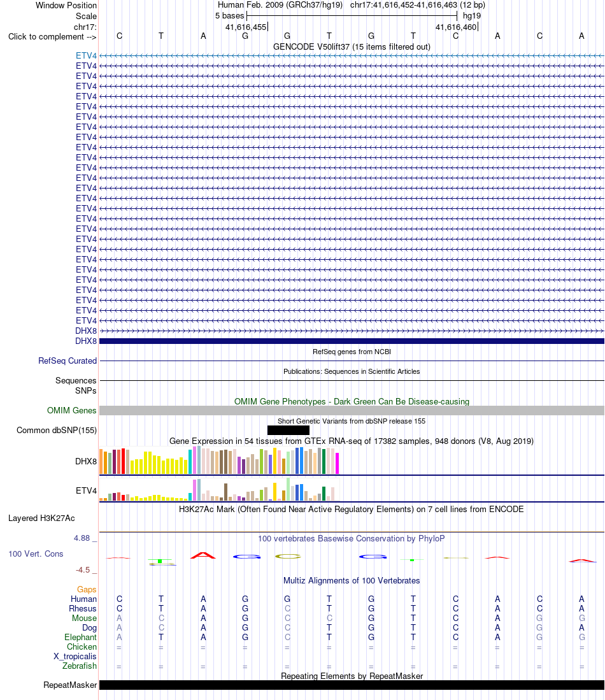
Task: Select the X_tropicalis alignment row label
Action: point(75,656)
